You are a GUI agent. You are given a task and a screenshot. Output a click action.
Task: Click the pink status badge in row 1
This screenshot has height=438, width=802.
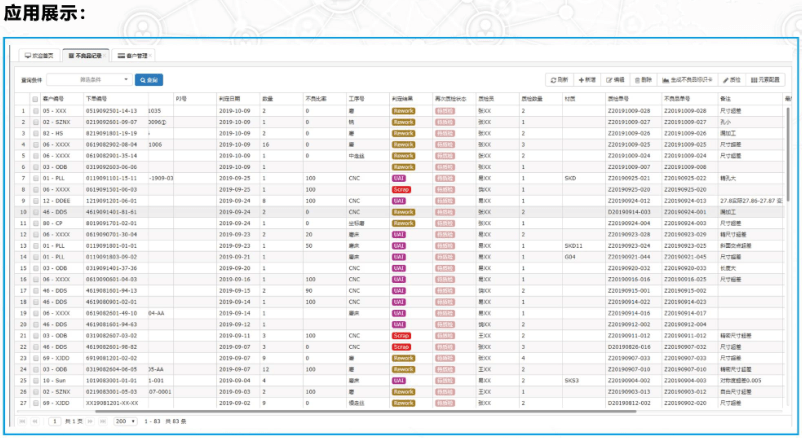[x=445, y=111]
